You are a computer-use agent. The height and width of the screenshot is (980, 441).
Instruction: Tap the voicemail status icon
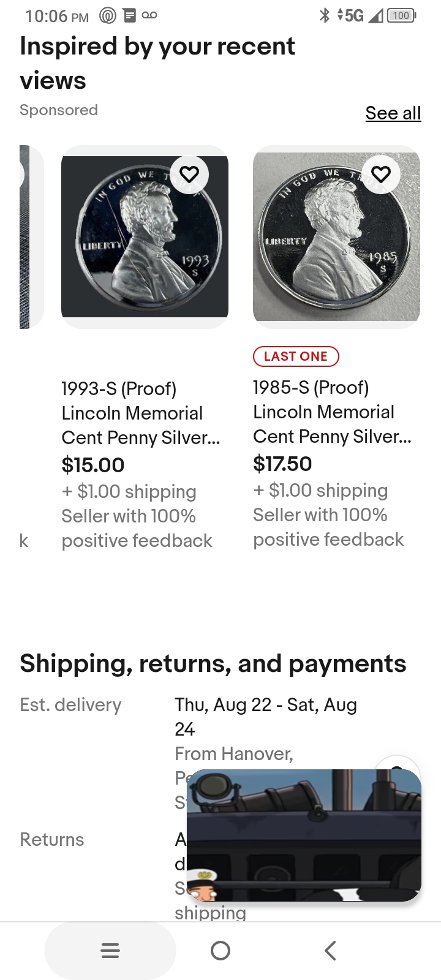point(149,15)
